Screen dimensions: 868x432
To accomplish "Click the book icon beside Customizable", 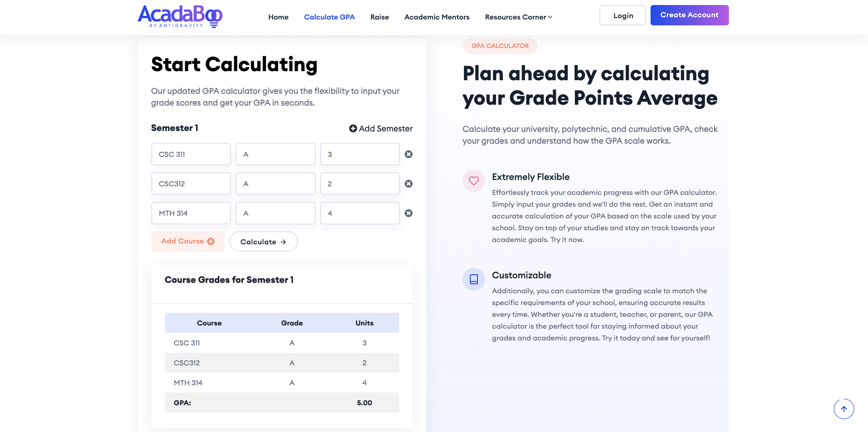I will click(473, 279).
